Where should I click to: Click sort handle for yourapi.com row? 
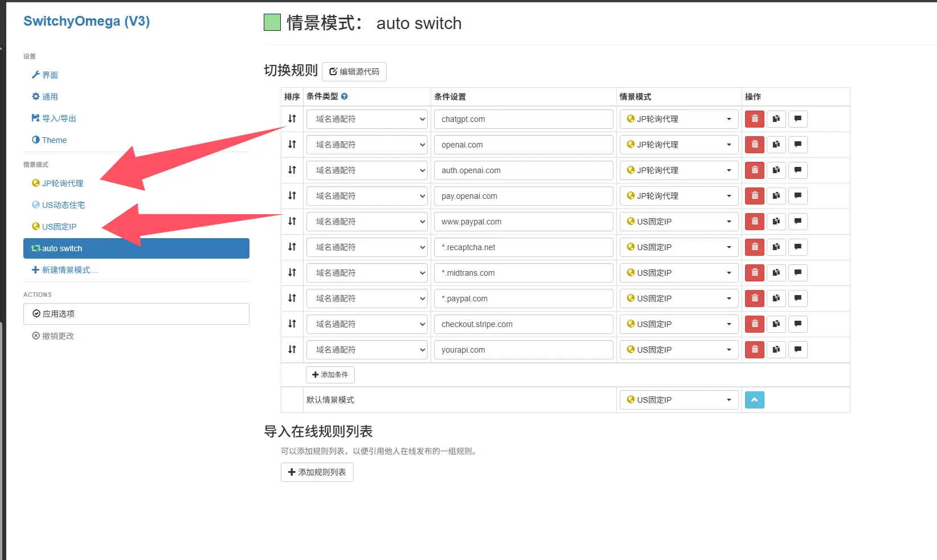click(292, 349)
